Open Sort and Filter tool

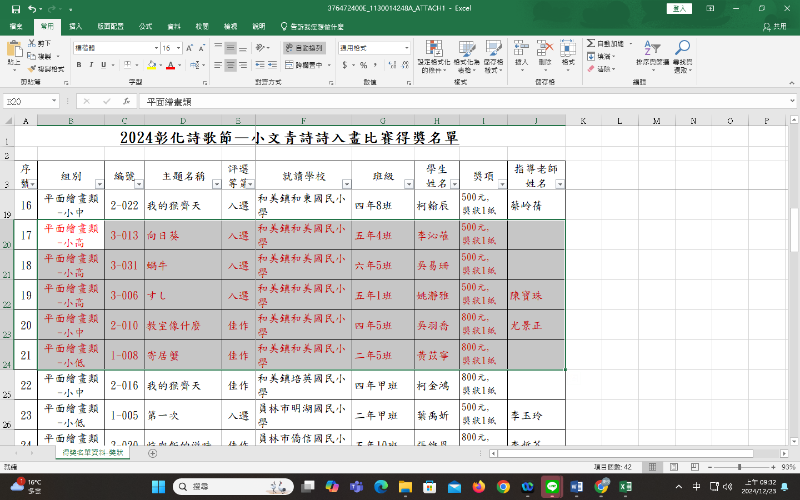651,52
